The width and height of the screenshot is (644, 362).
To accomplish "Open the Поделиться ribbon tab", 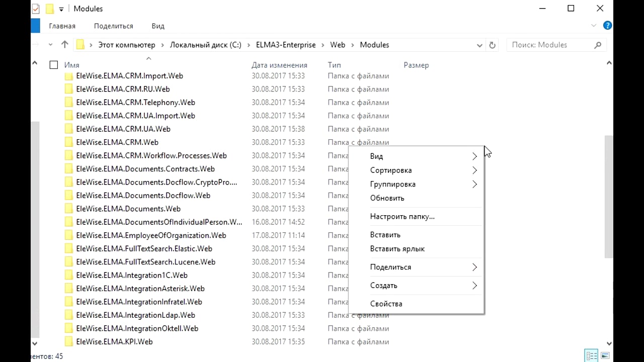I will 113,26.
